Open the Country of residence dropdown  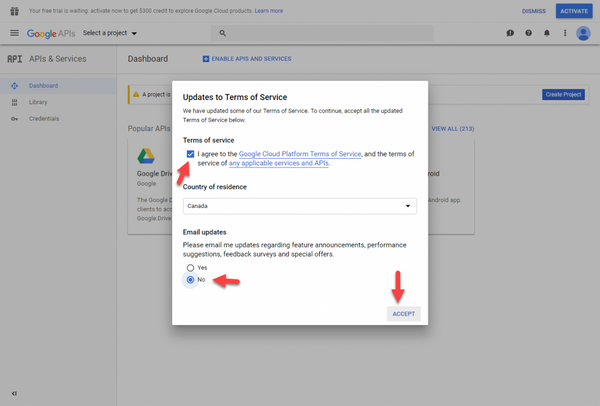pyautogui.click(x=300, y=206)
